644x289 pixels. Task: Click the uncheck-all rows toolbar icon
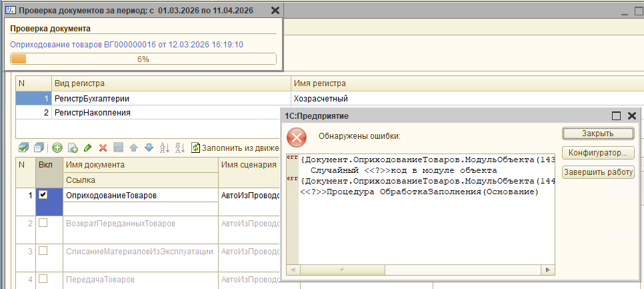point(39,148)
